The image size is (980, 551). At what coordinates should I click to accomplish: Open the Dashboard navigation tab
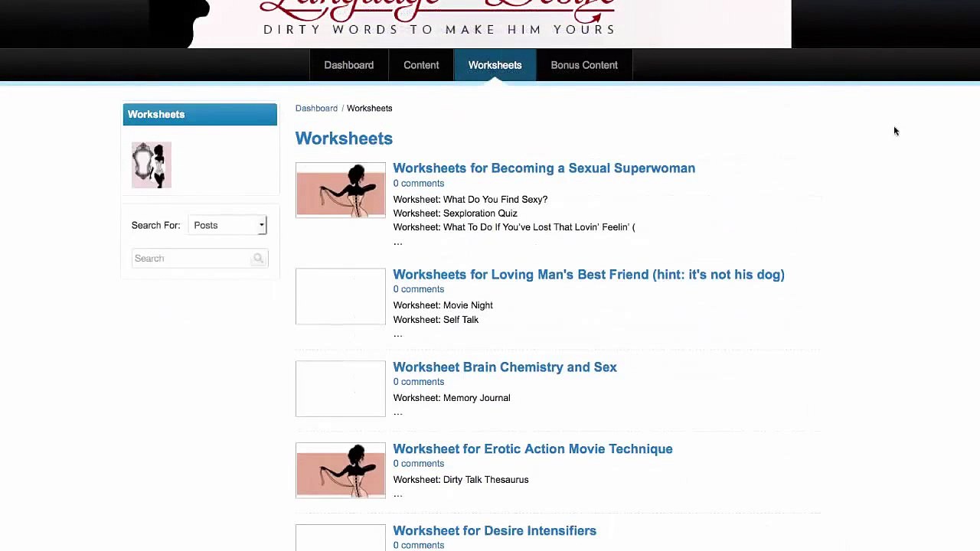pyautogui.click(x=348, y=65)
